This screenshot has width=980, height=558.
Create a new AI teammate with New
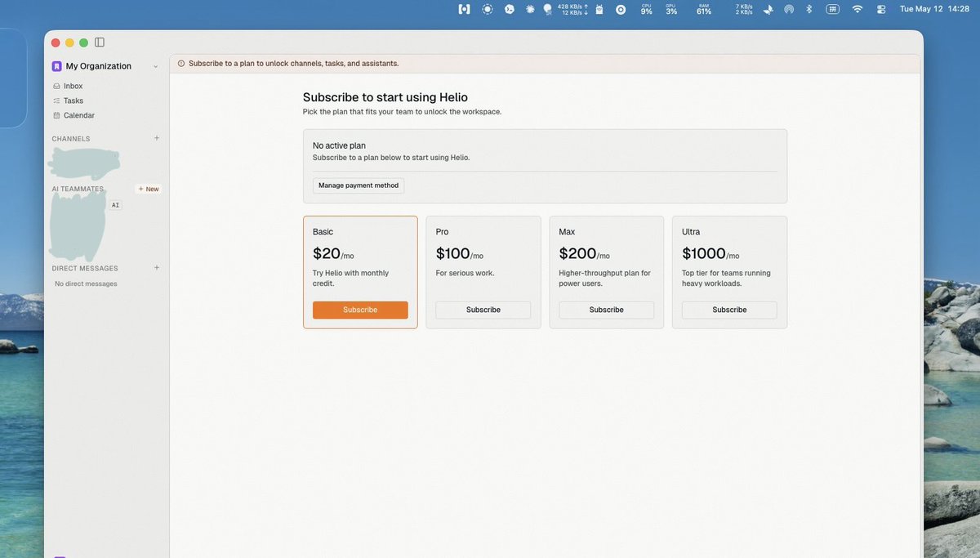point(149,189)
